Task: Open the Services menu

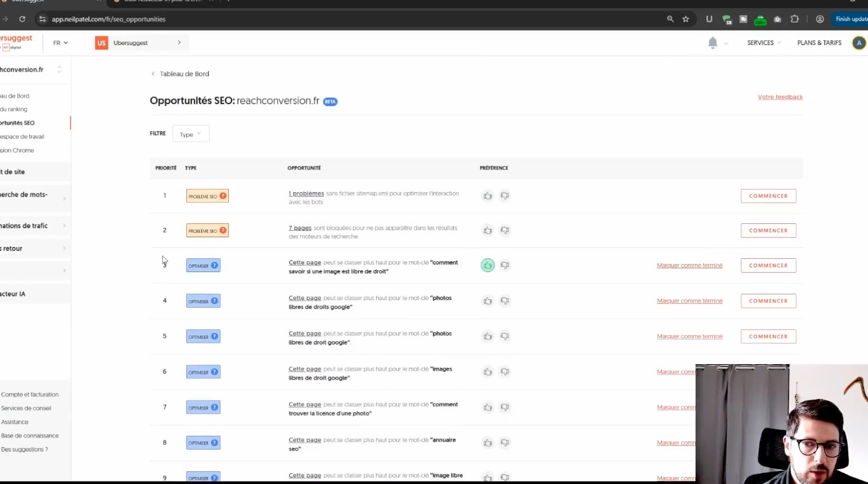Action: 763,43
